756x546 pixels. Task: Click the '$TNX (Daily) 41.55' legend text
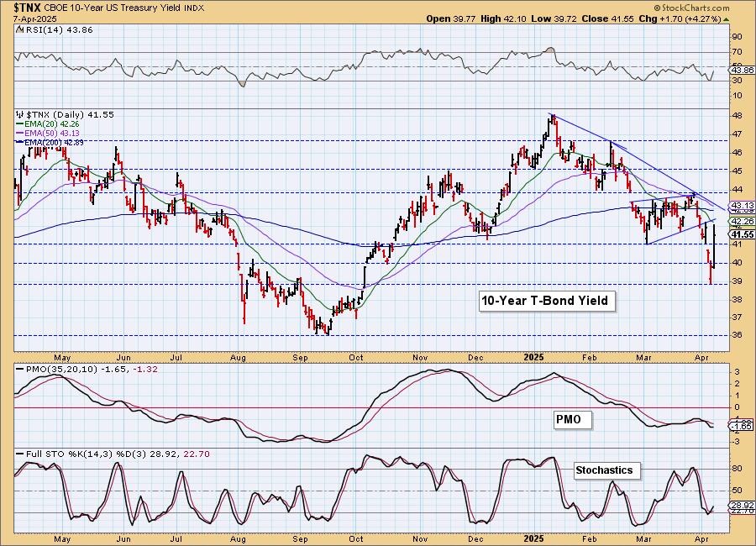click(70, 115)
